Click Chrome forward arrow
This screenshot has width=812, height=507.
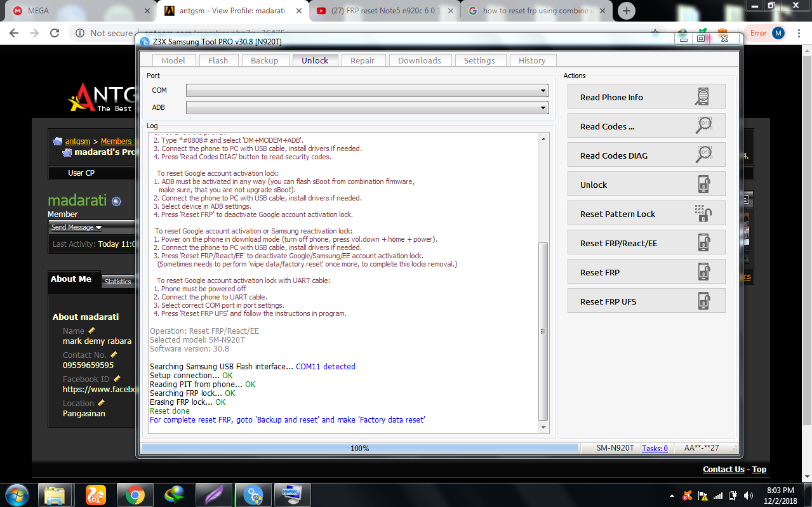(34, 33)
